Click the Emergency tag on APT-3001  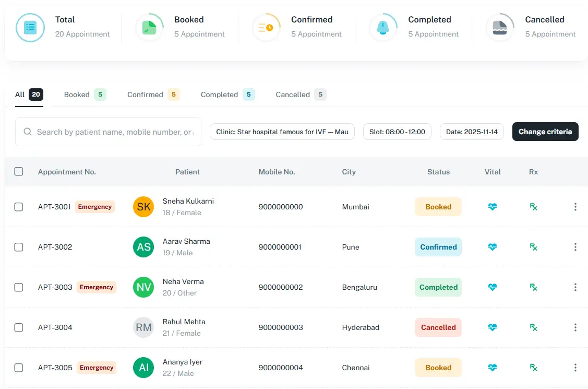tap(95, 207)
